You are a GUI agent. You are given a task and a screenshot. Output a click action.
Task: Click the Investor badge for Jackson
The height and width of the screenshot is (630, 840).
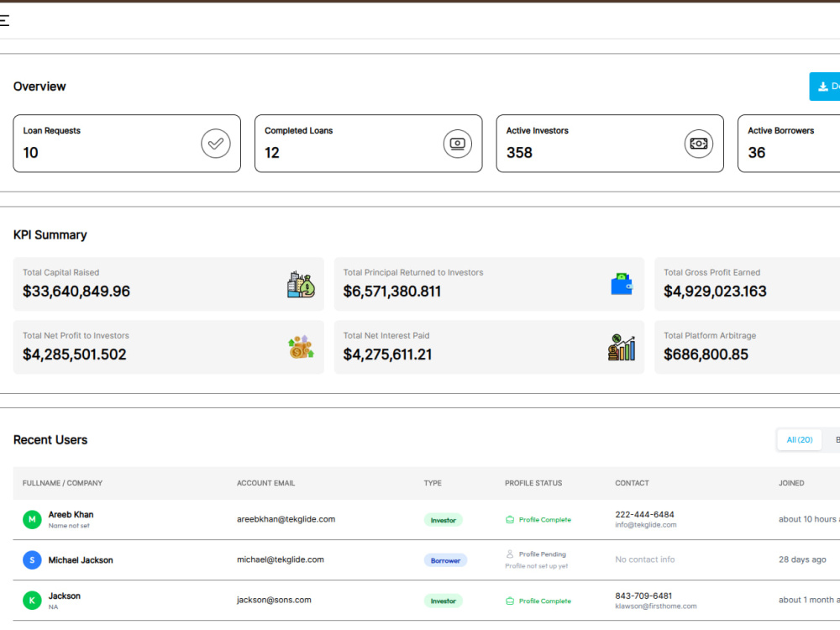click(x=443, y=601)
